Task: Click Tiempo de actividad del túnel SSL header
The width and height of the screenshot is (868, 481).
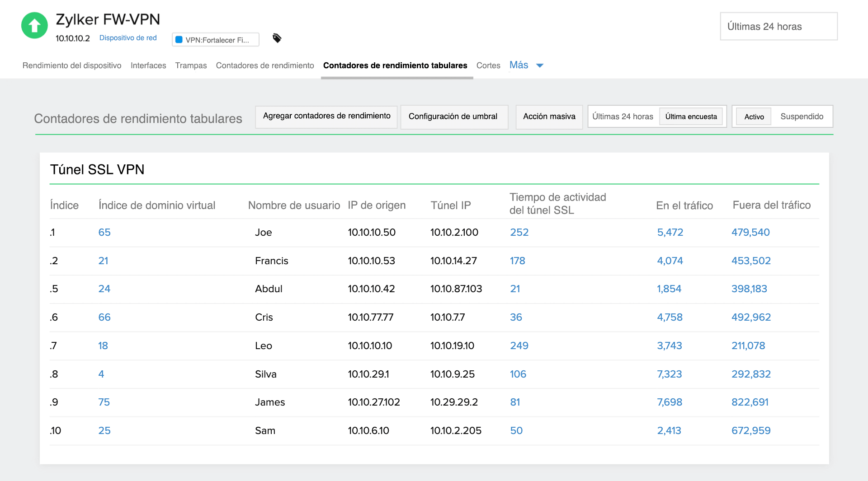Action: (x=558, y=204)
